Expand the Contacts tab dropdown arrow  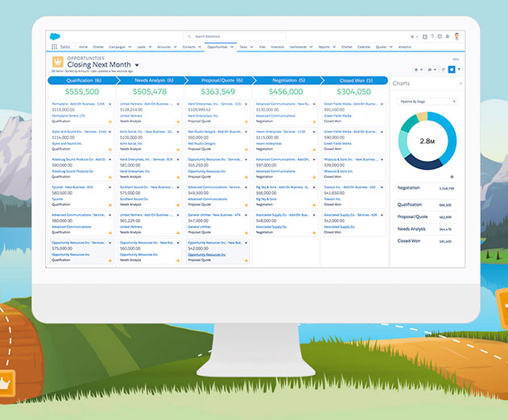coord(200,47)
